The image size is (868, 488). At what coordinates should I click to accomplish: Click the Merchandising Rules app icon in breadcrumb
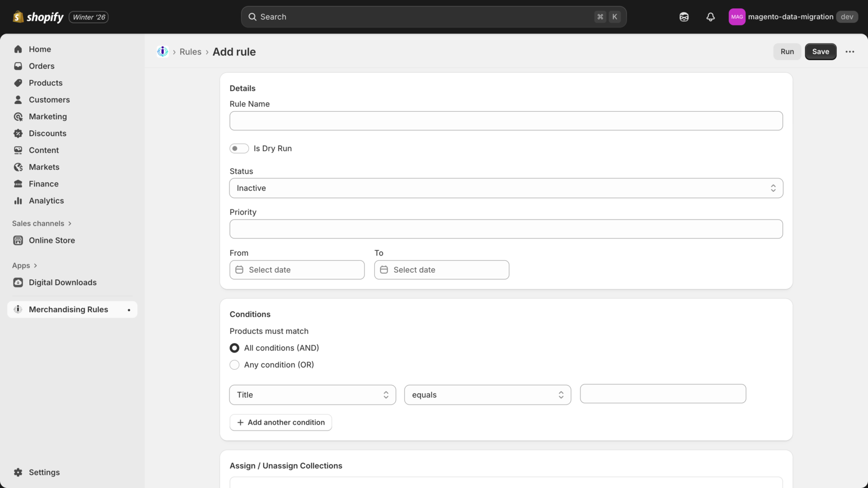tap(162, 52)
